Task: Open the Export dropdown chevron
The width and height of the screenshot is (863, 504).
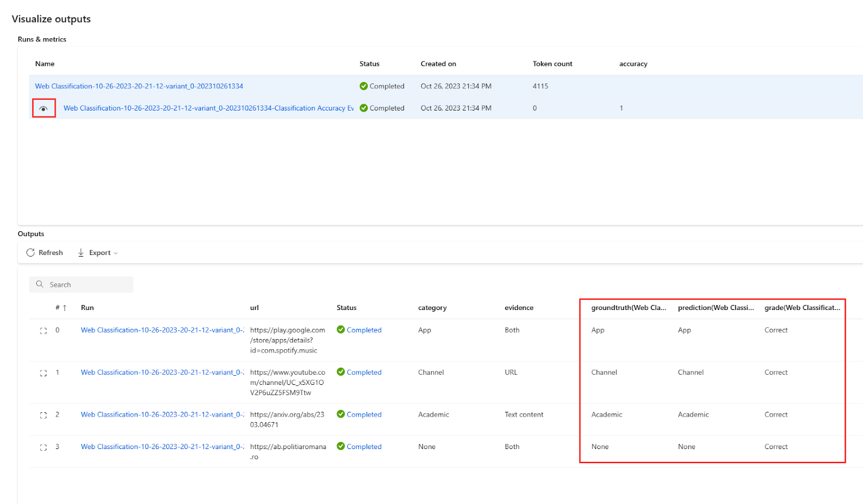Action: (x=115, y=253)
